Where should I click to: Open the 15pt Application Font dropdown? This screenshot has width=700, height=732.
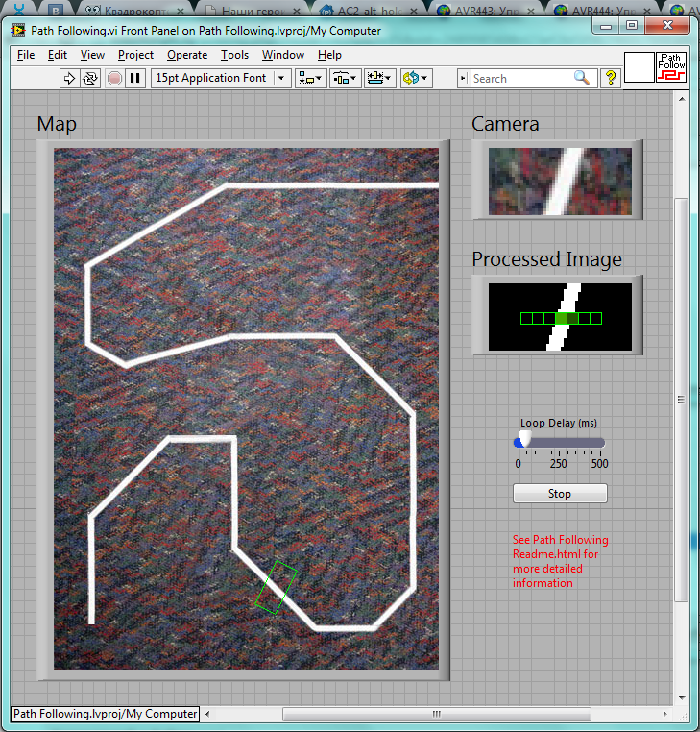tap(220, 78)
